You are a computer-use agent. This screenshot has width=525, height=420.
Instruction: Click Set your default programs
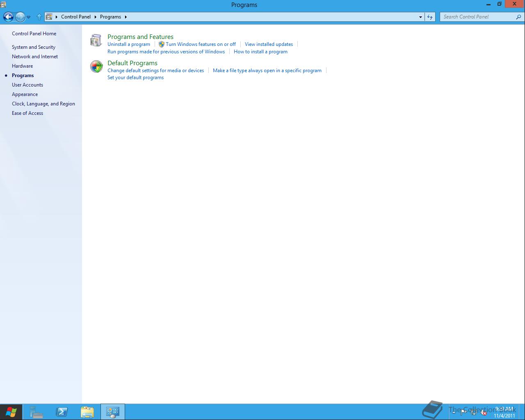135,78
